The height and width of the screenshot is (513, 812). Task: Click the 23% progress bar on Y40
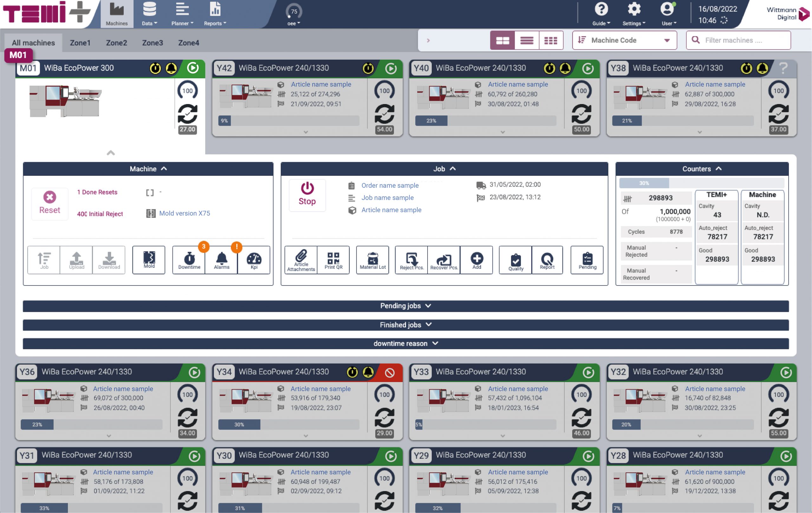click(486, 121)
